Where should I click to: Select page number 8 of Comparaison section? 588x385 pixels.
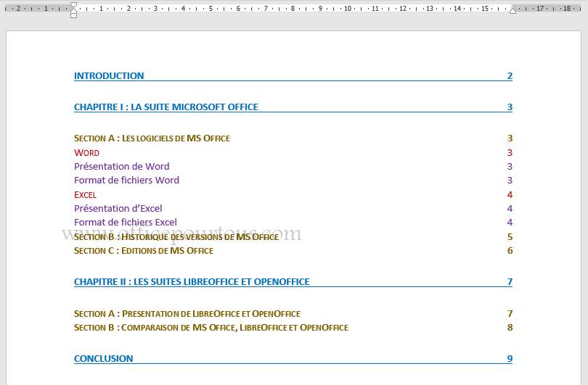coord(510,327)
